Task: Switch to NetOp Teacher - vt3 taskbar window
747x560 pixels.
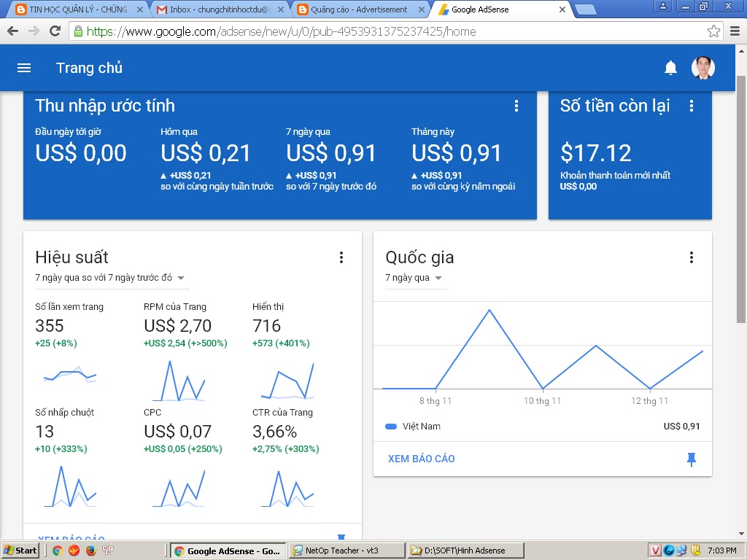Action: click(x=347, y=551)
